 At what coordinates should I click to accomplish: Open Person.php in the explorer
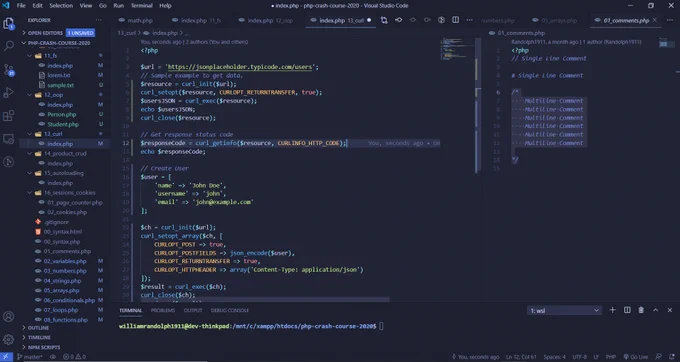[x=62, y=114]
